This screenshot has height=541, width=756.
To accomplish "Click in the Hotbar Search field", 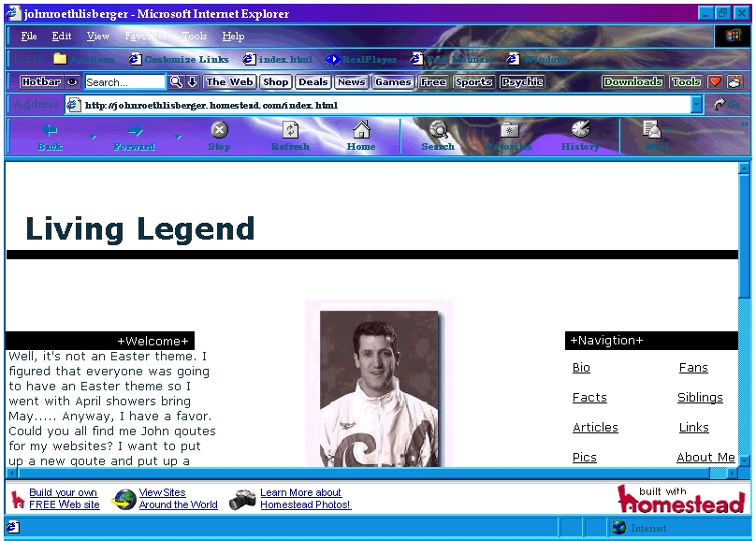I will click(x=124, y=82).
